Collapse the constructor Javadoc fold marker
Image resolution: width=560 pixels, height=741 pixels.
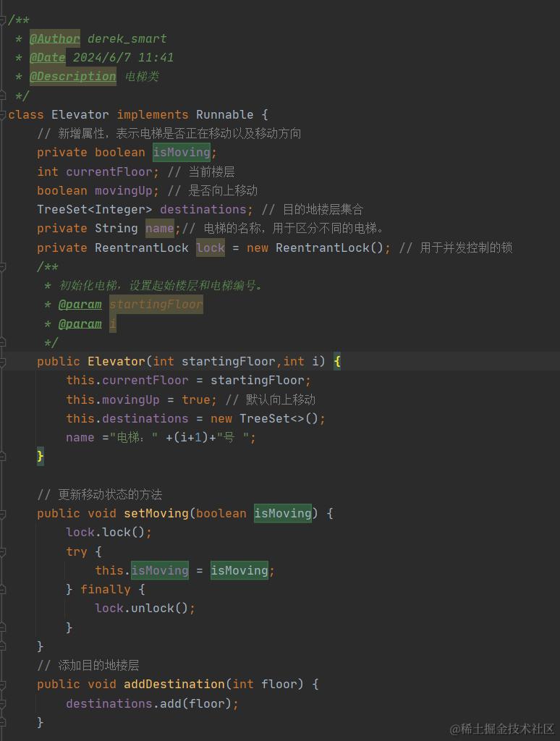click(x=2, y=267)
